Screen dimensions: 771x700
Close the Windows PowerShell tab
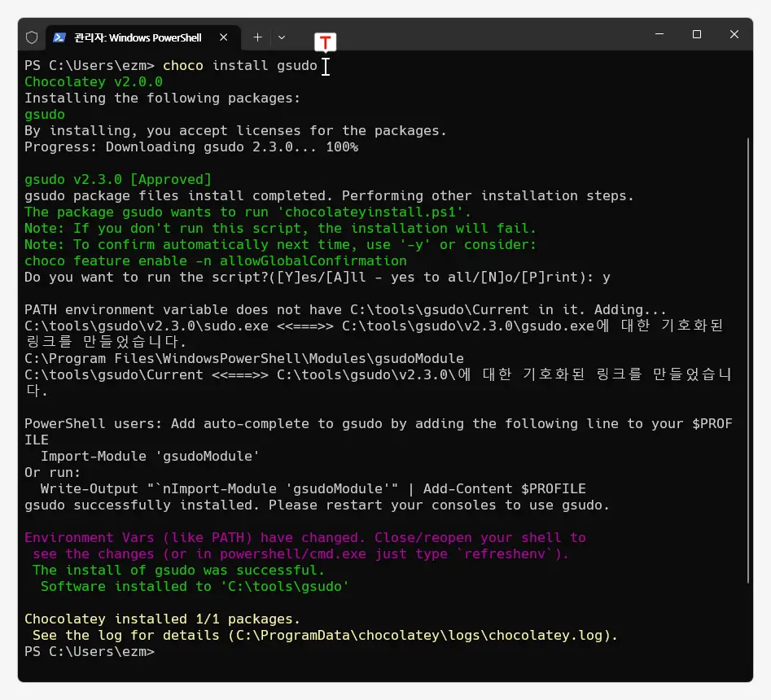tap(223, 37)
